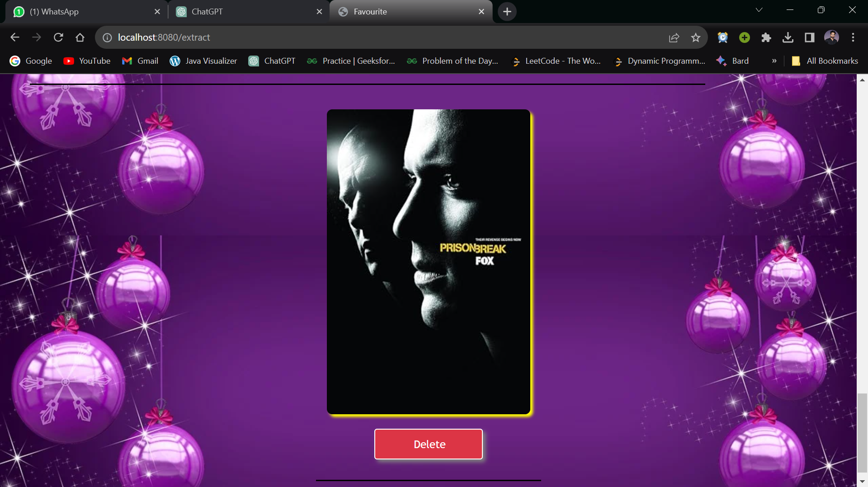The width and height of the screenshot is (868, 487).
Task: Open the YouTube bookmark
Action: point(87,61)
